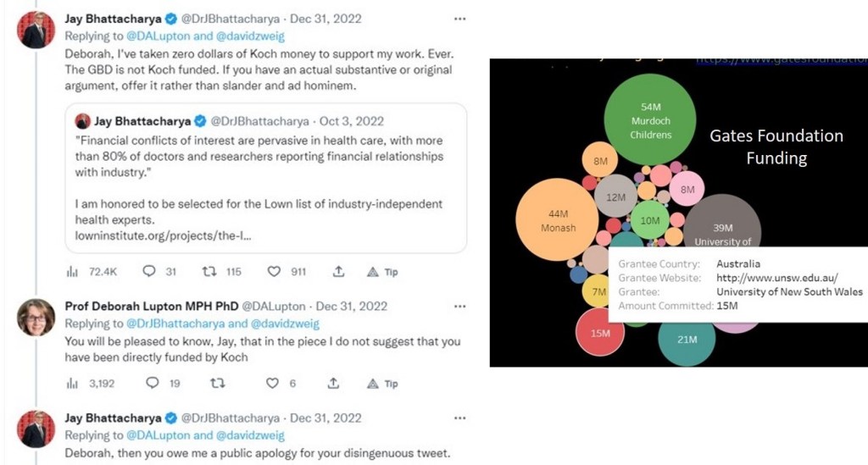Like the first tweet with 911 likes
Viewport: 868px width, 465px height.
click(274, 272)
